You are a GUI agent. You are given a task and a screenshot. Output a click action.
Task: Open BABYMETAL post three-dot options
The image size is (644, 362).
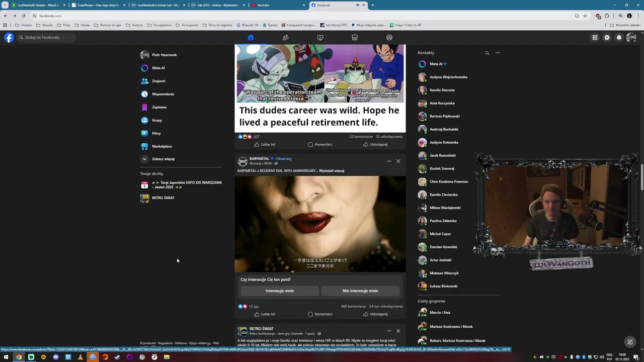click(389, 161)
